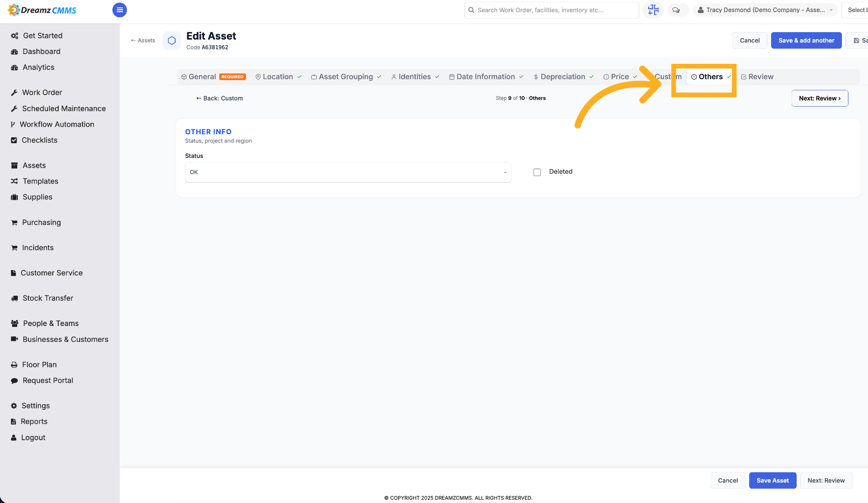Click the Floor Plan printer icon
This screenshot has width=868, height=503.
[14, 365]
